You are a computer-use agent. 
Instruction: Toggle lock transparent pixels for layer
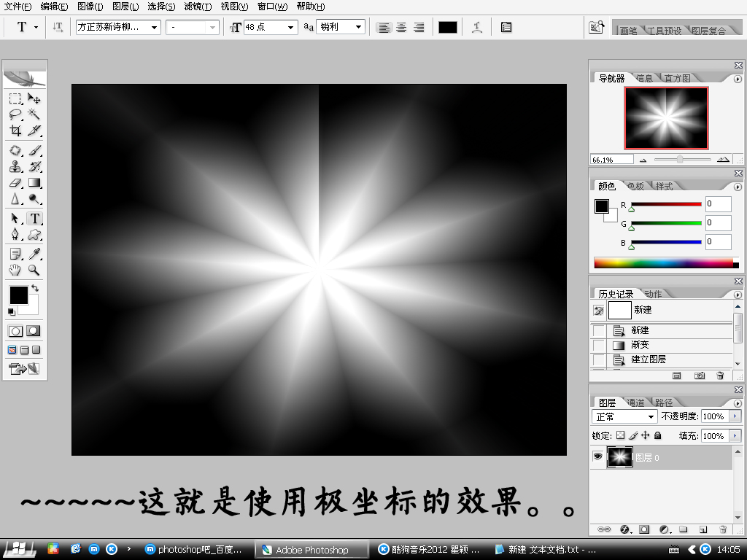620,435
